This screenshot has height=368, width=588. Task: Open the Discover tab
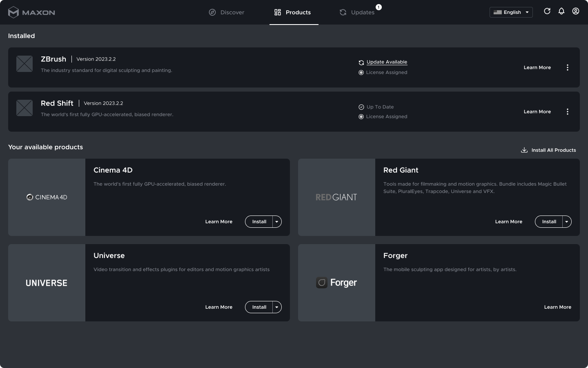point(227,12)
